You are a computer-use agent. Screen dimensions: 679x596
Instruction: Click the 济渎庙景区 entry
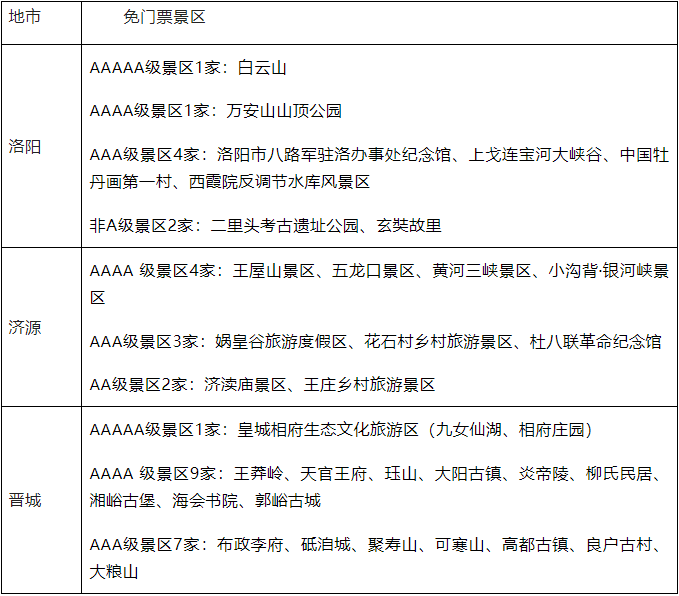[245, 384]
